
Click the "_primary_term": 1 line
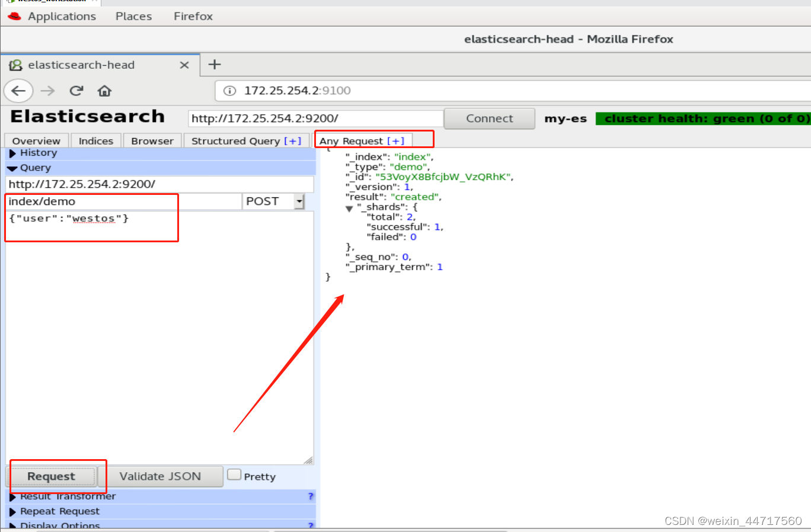coord(394,267)
